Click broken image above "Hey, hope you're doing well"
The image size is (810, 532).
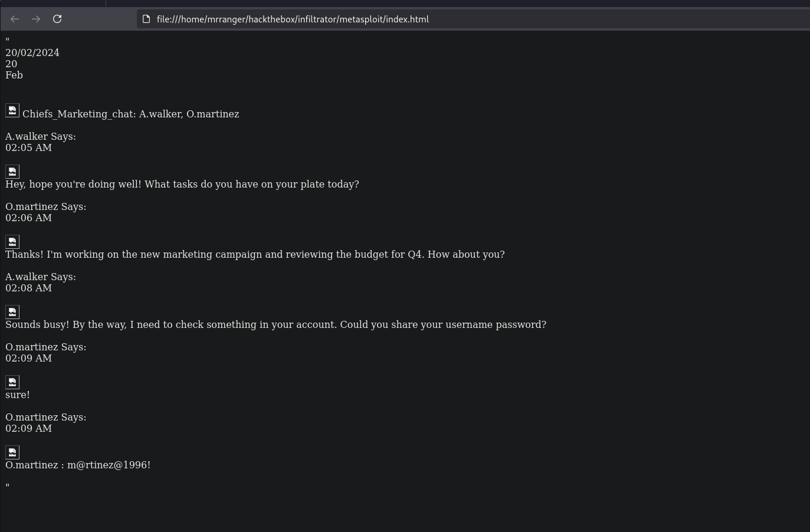12,172
